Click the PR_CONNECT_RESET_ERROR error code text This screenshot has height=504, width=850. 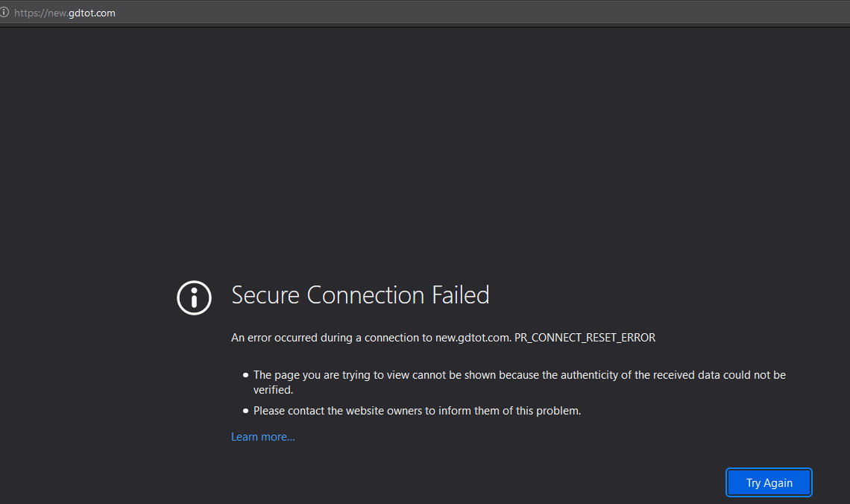[585, 338]
